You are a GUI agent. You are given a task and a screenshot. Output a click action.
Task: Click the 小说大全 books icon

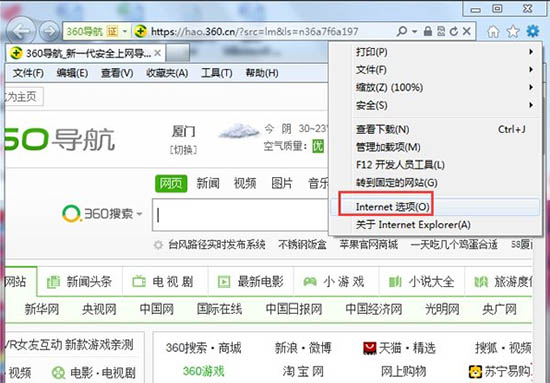[x=395, y=282]
